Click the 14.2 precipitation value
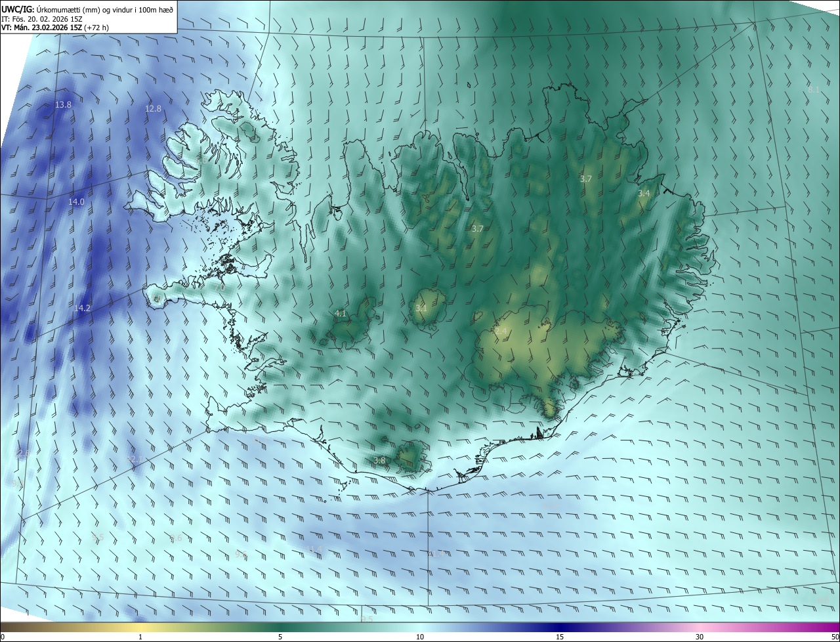 pos(82,309)
